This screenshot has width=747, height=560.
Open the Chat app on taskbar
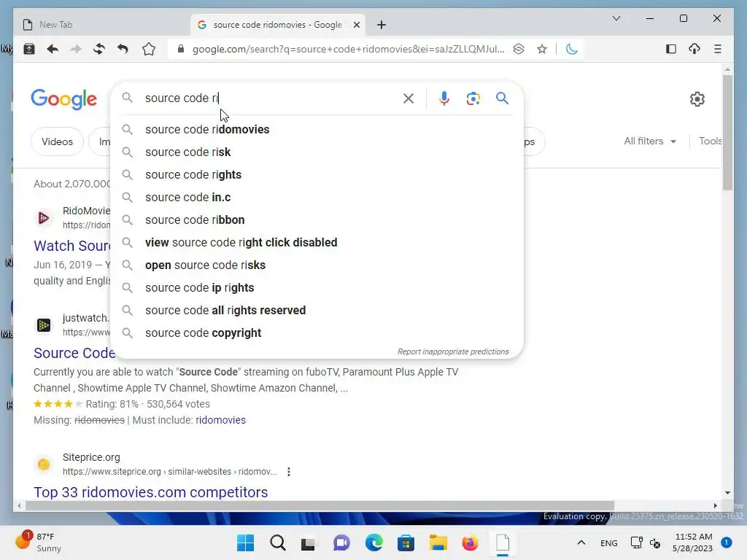(341, 542)
